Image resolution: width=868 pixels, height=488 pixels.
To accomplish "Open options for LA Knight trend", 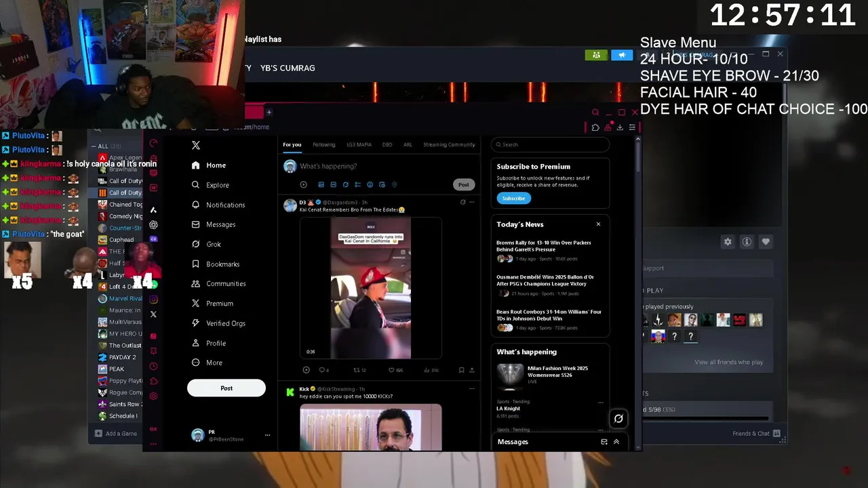I will [x=600, y=403].
